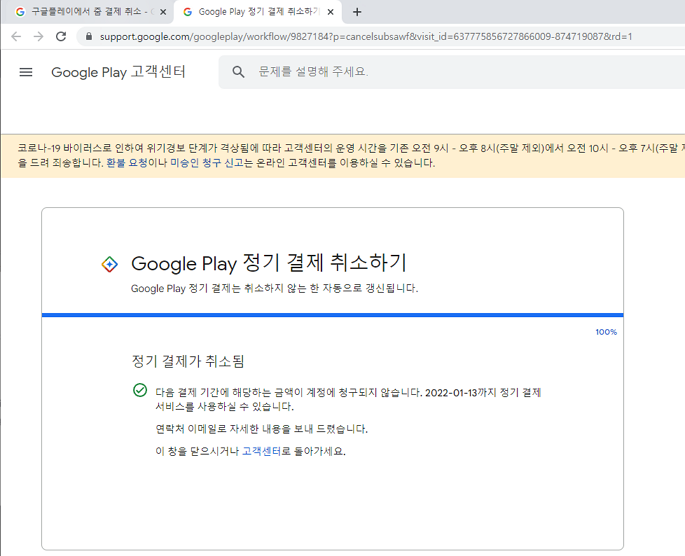Click the subtitle 취소하지 않는 한 자동으로 갱신됩니다

tap(274, 288)
